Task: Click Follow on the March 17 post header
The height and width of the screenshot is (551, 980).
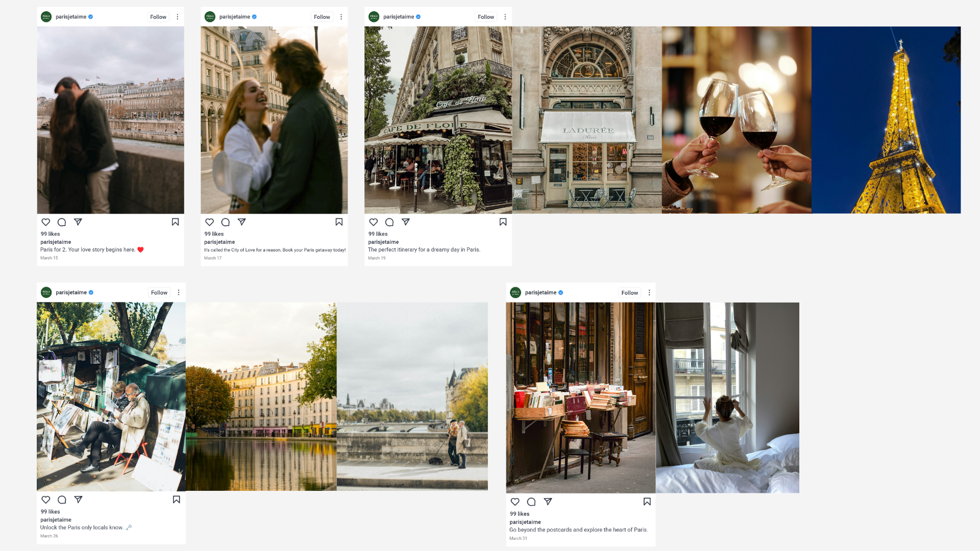Action: point(322,17)
